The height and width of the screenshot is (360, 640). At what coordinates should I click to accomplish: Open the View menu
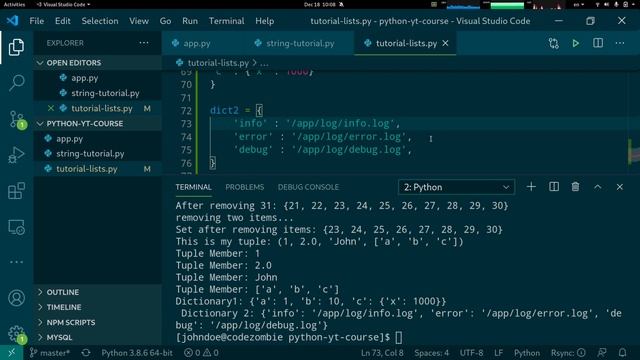click(139, 21)
